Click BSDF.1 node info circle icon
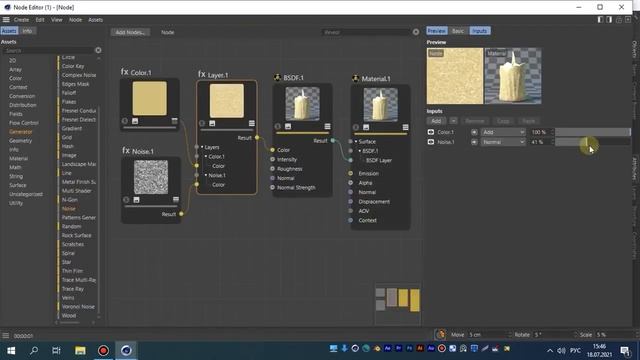640x360 pixels. pyautogui.click(x=278, y=127)
